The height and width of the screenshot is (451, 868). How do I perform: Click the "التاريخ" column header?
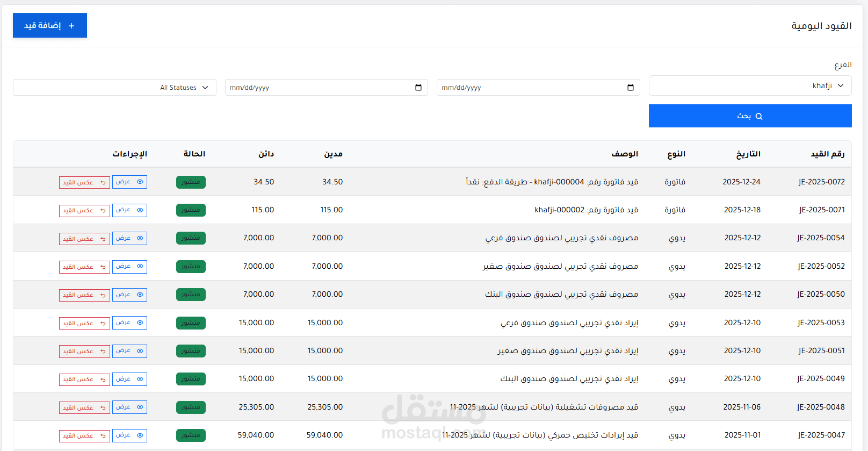pyautogui.click(x=748, y=154)
